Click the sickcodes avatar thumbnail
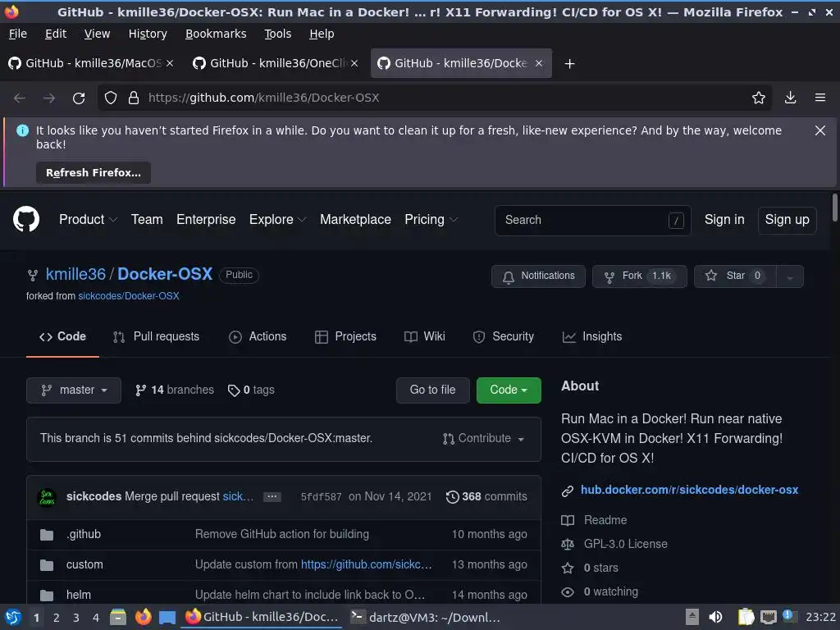Viewport: 840px width, 630px height. pos(47,497)
